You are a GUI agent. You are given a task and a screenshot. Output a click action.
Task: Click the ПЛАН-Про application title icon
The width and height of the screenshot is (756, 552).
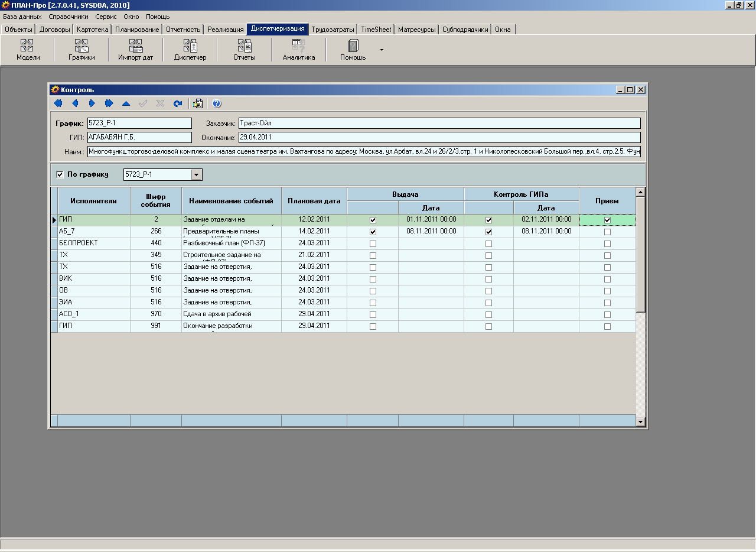5,5
